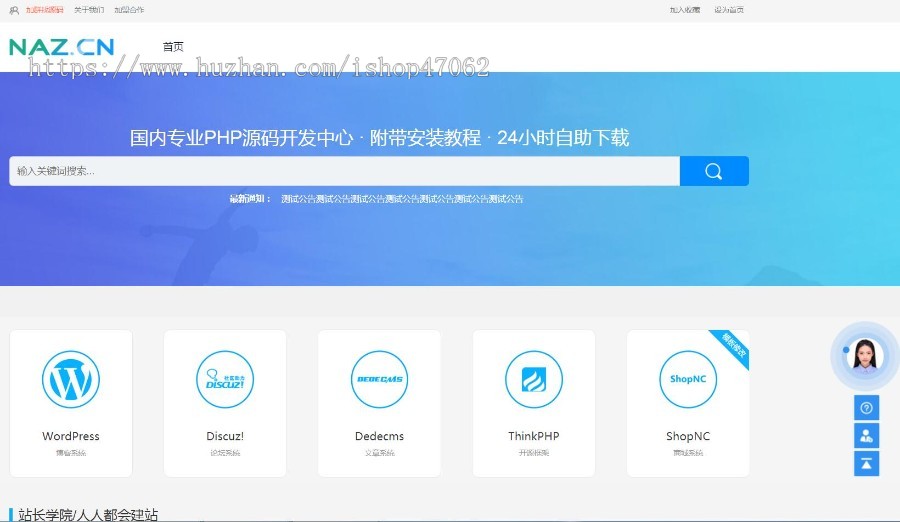
Task: Open the Discuz! card title
Action: pyautogui.click(x=225, y=436)
